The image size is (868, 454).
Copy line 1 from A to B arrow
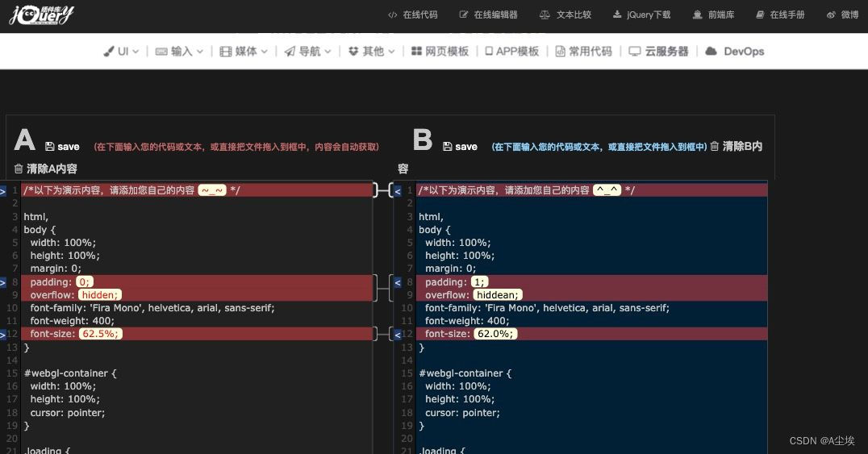pos(2,191)
